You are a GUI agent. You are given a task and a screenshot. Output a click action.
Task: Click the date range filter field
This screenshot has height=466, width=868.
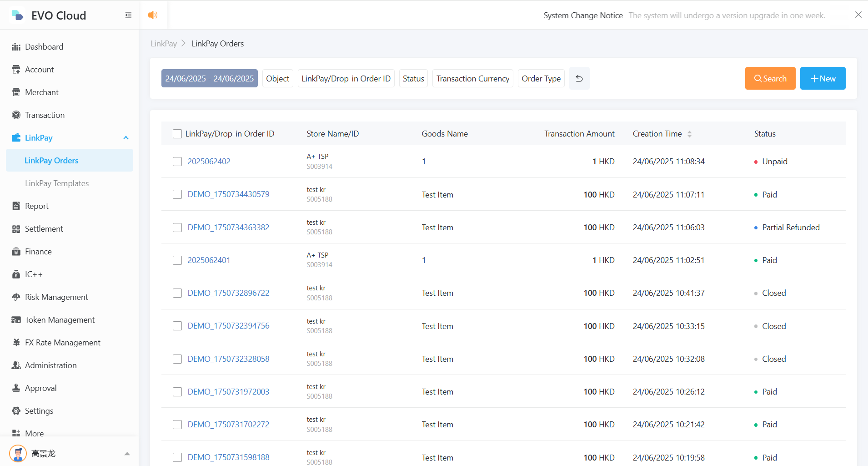coord(210,79)
